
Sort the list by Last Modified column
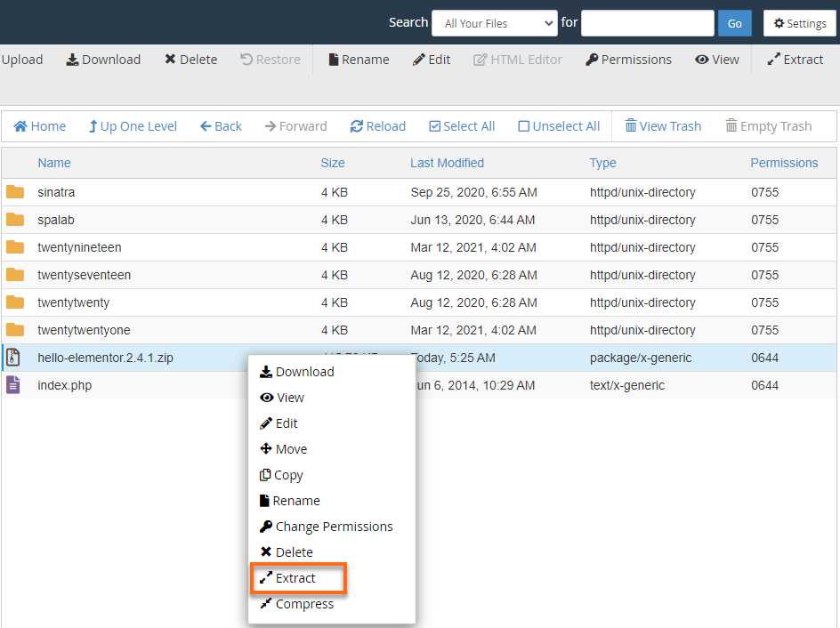[447, 163]
